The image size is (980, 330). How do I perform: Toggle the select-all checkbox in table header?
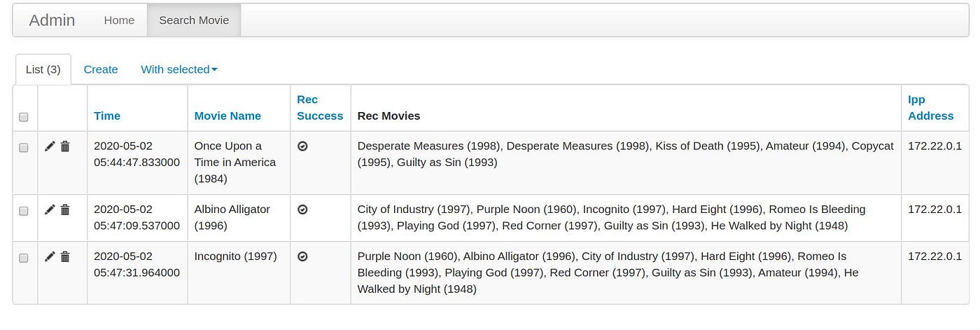tap(24, 116)
